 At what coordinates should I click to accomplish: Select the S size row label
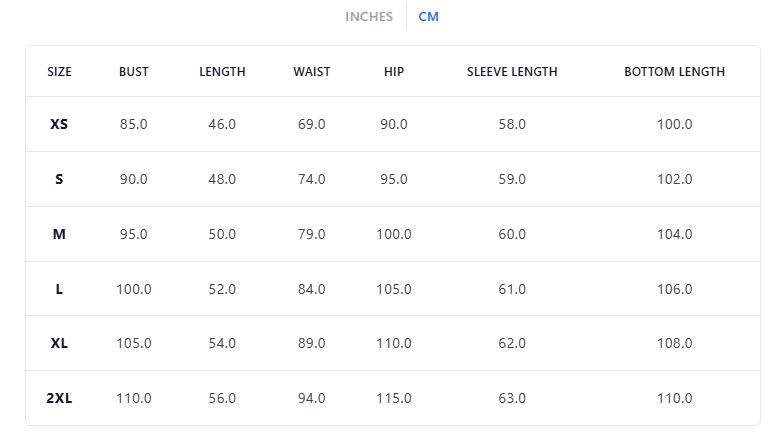tap(60, 179)
